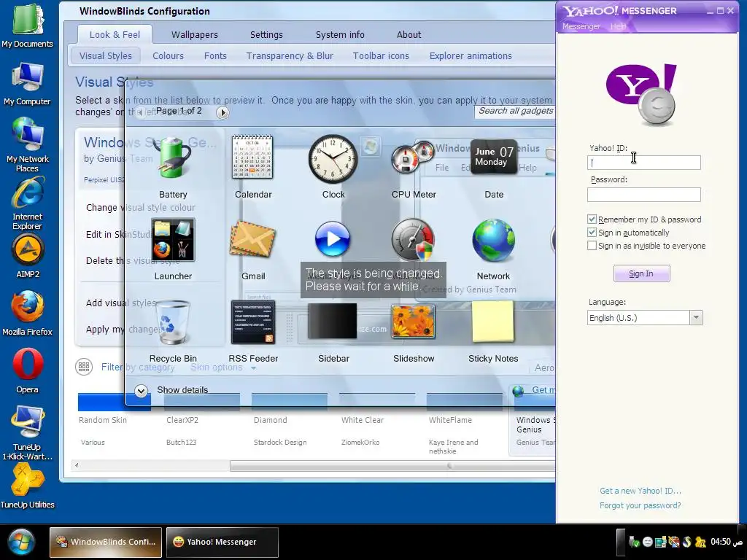Switch to Yahoo! Messenger taskbar button
This screenshot has width=747, height=560.
[x=222, y=542]
